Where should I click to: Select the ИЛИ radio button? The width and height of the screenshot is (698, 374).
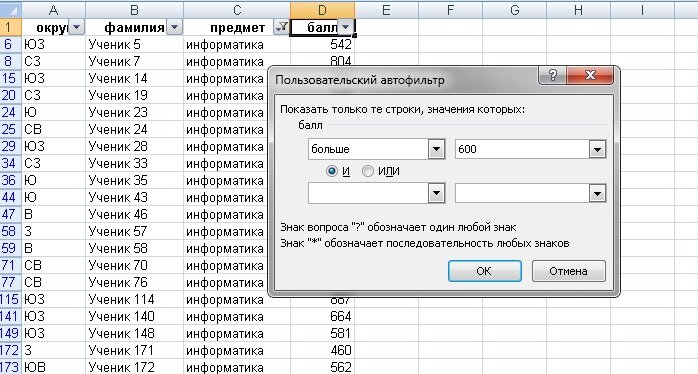pos(368,171)
